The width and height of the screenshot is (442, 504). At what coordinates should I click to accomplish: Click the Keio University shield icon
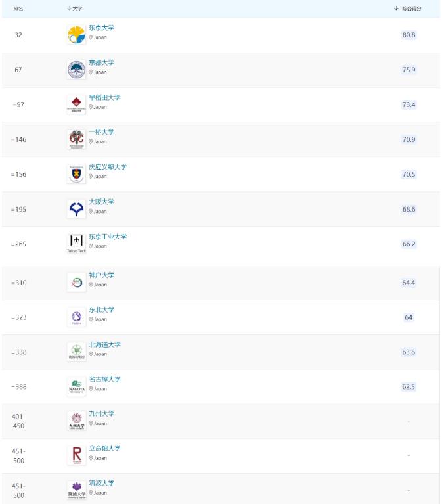76,174
